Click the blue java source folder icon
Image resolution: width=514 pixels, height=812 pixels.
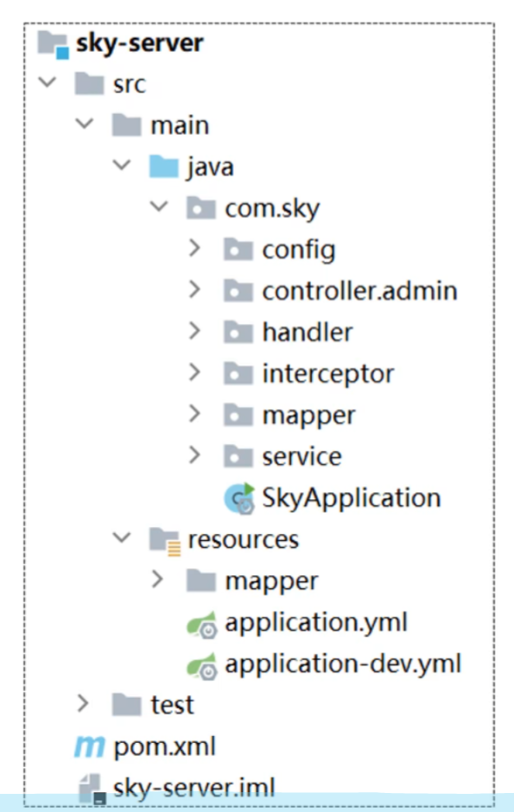pos(163,167)
